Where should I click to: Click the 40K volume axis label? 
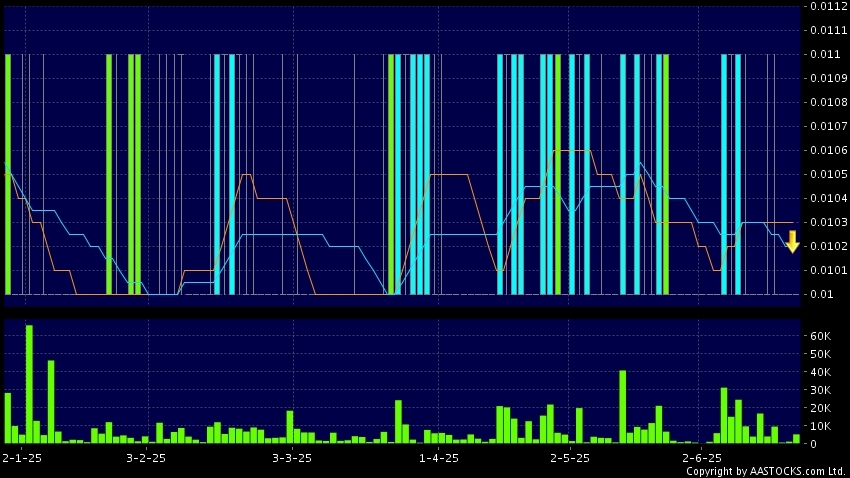(821, 372)
